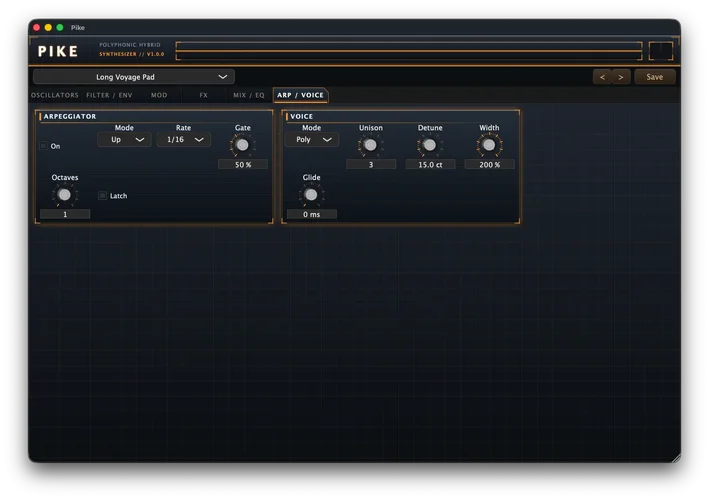
Task: Click the VOICE section title
Action: [x=302, y=116]
